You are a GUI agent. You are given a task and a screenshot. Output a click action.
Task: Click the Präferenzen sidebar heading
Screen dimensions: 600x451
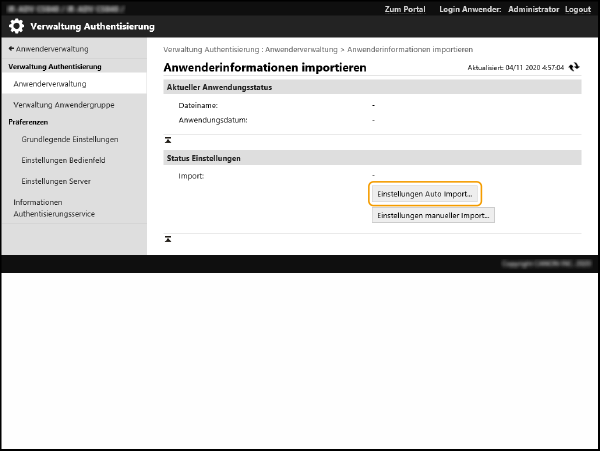[x=29, y=121]
